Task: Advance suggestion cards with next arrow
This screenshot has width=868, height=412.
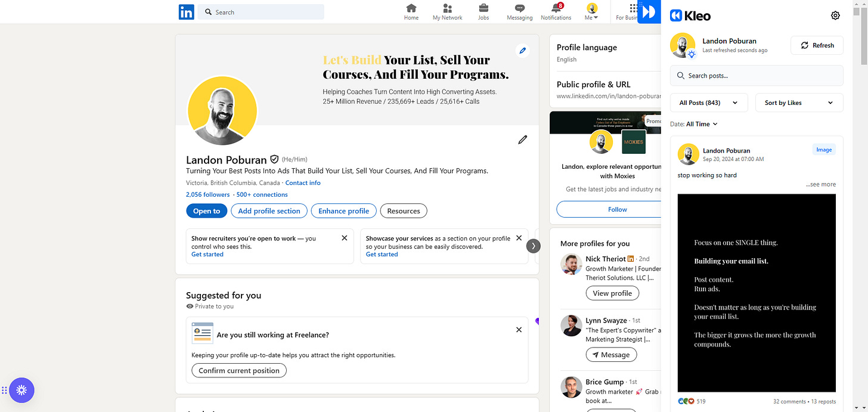Action: pyautogui.click(x=534, y=246)
